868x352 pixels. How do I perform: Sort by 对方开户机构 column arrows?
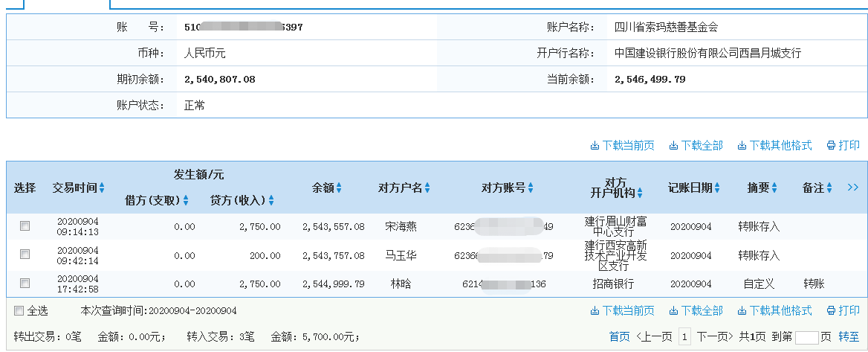640,193
